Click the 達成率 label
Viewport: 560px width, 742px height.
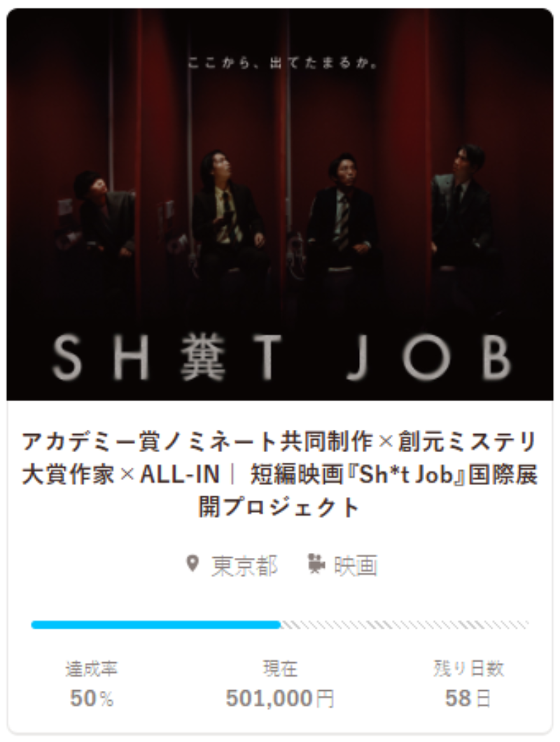[92, 668]
